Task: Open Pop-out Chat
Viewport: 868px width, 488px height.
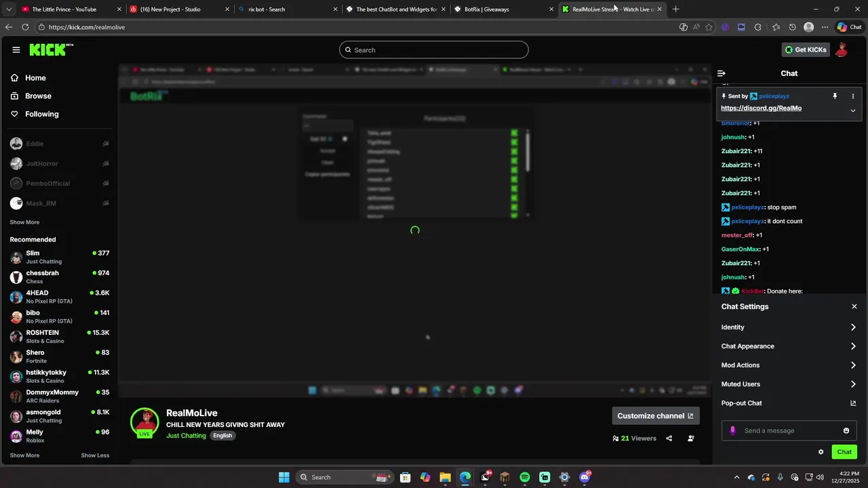Action: pyautogui.click(x=789, y=403)
